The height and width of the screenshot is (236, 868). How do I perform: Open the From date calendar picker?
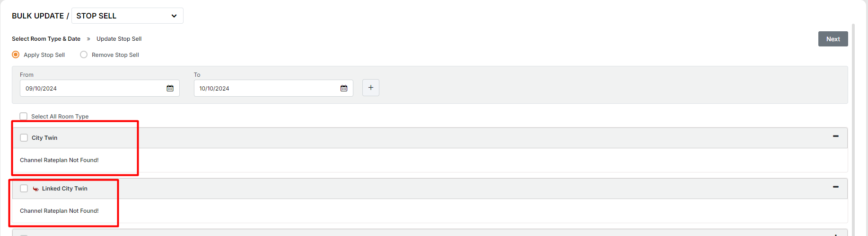point(170,88)
